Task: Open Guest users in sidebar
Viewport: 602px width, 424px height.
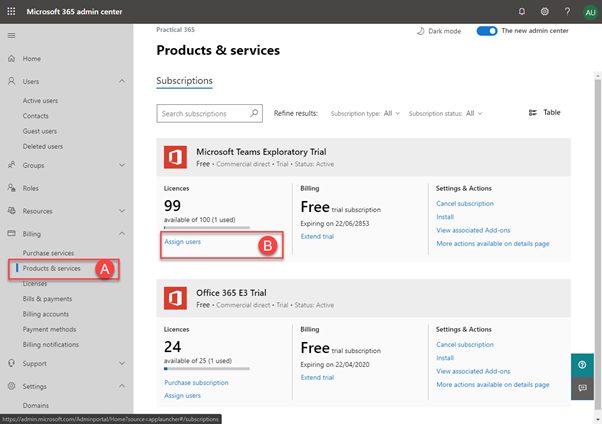Action: coord(40,131)
